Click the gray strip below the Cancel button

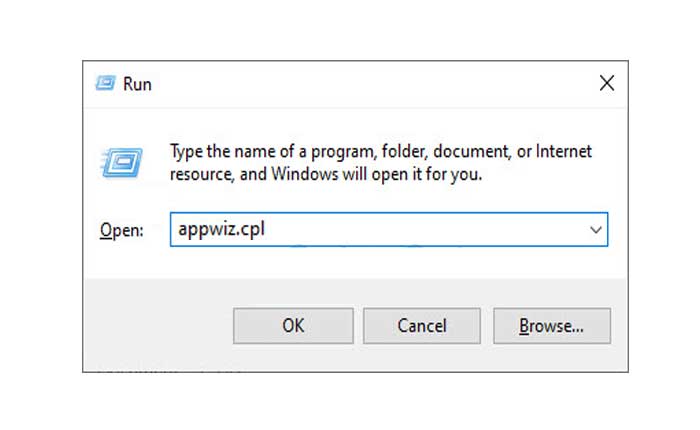coord(421,358)
